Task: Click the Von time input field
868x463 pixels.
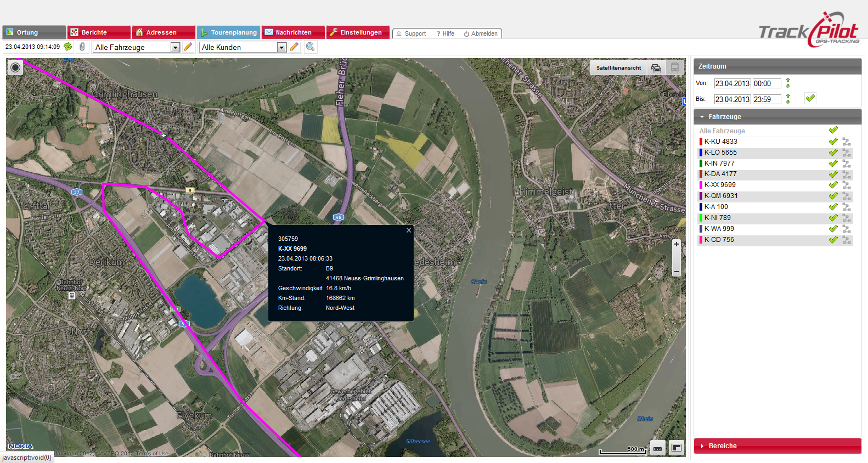Action: [766, 83]
